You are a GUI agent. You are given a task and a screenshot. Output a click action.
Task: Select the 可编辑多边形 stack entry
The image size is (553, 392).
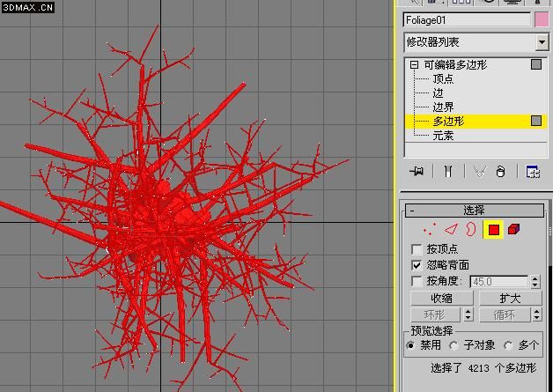[455, 65]
